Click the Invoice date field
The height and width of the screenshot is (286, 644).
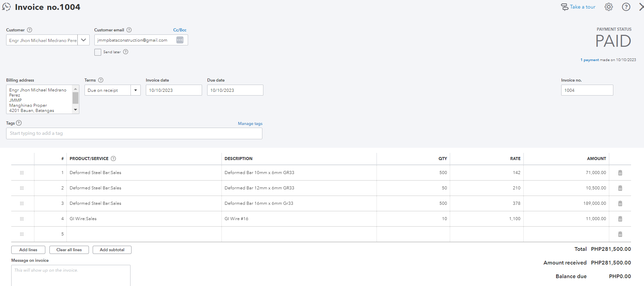(174, 90)
